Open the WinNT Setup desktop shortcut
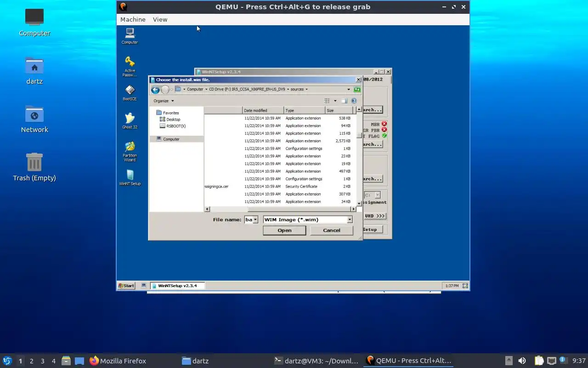The height and width of the screenshot is (368, 588). point(130,178)
